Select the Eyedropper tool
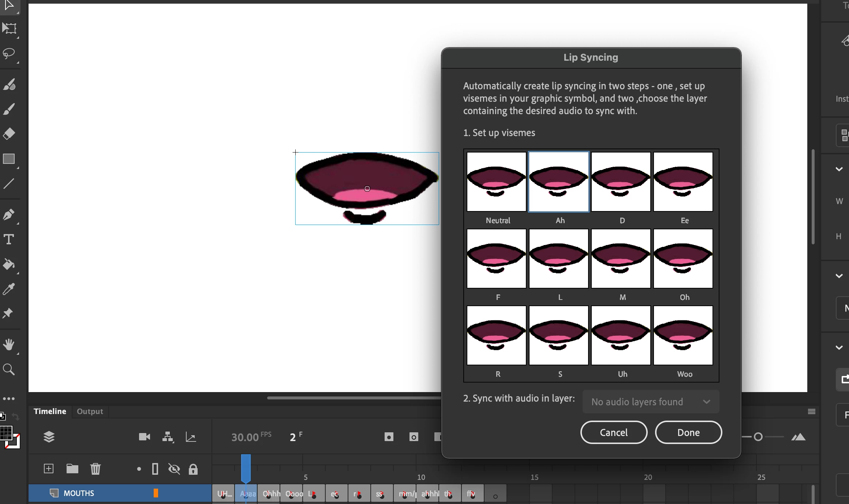Image resolution: width=849 pixels, height=504 pixels. coord(9,289)
